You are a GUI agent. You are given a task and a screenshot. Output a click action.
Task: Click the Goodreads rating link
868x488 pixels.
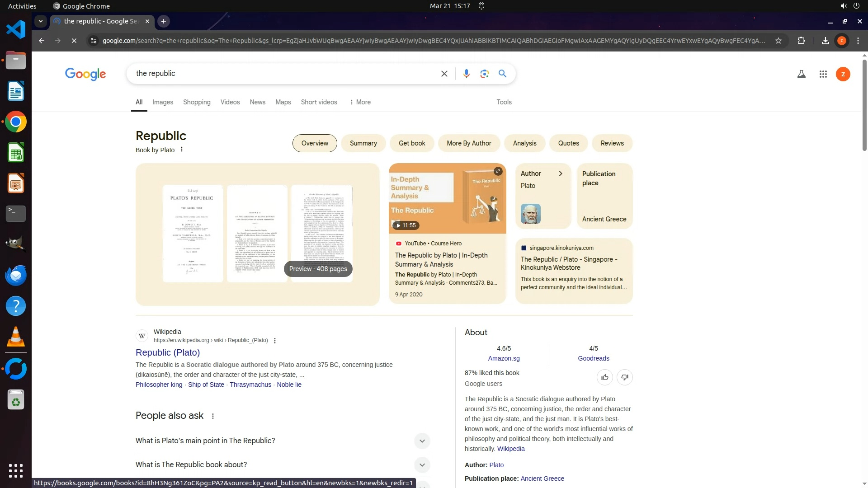[593, 358]
